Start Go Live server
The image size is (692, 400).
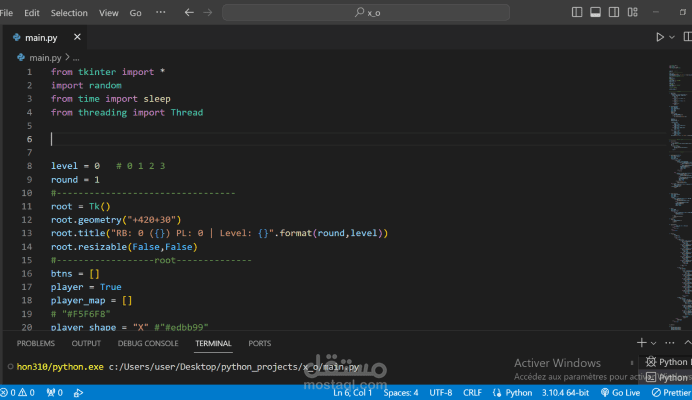pyautogui.click(x=620, y=392)
